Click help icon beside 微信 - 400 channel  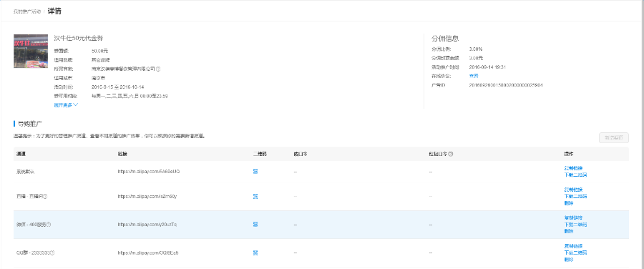(49, 225)
